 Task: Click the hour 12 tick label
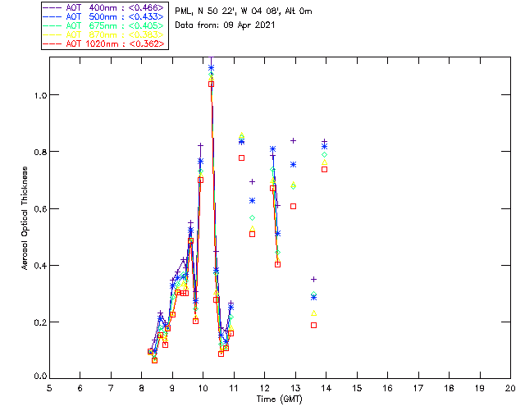pyautogui.click(x=264, y=388)
